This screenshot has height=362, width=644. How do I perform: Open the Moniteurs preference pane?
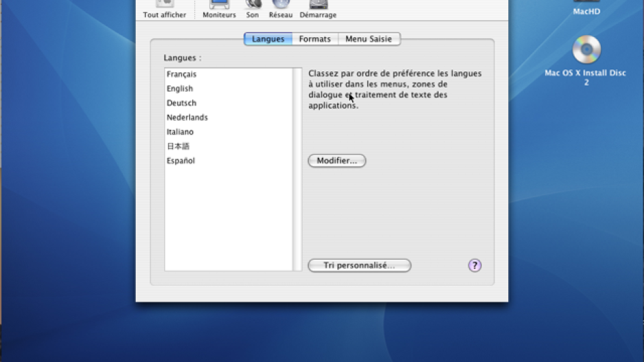tap(219, 9)
